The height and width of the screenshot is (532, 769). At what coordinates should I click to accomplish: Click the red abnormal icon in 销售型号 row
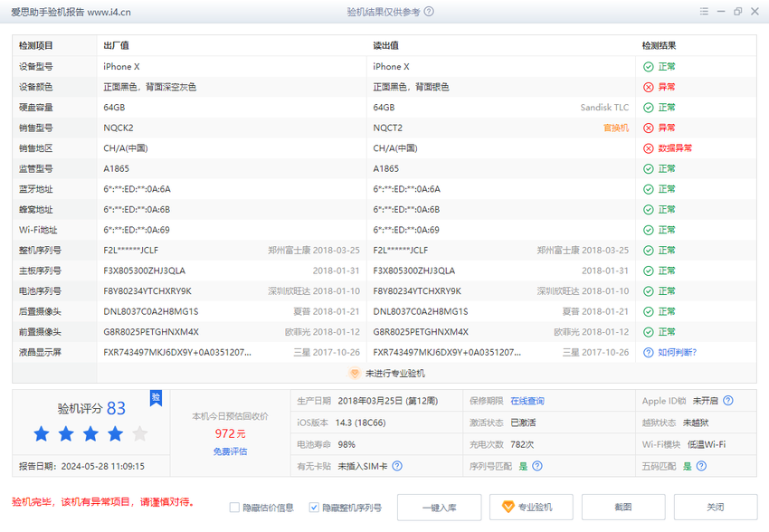coord(649,128)
